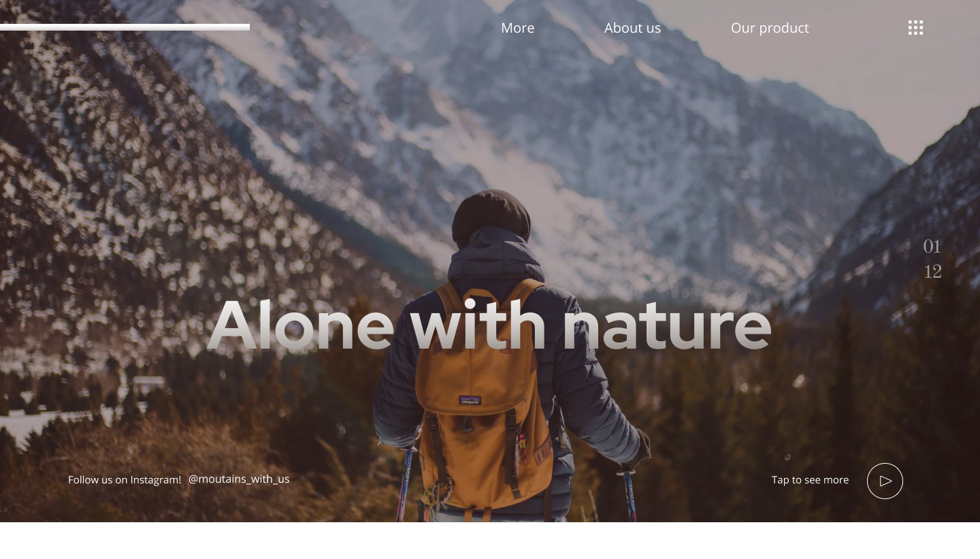The image size is (980, 559).
Task: Go to the About us page
Action: (632, 28)
